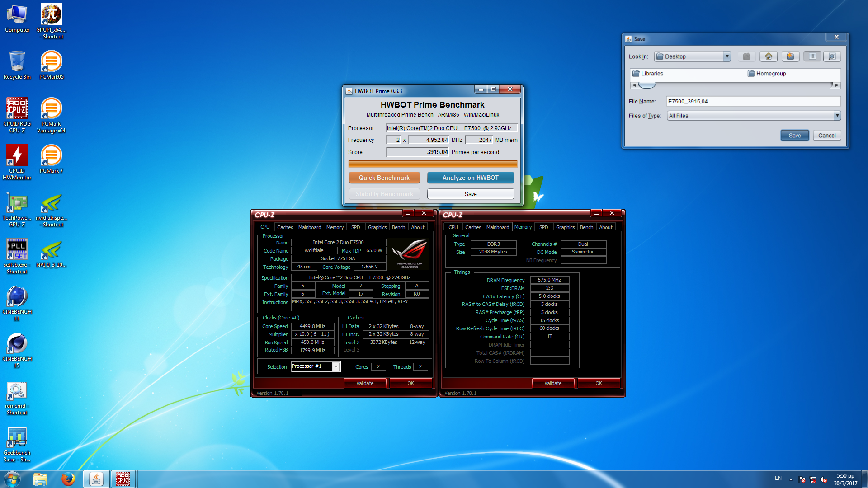Open Bench tab in left CPU-Z window
The width and height of the screenshot is (868, 488).
(398, 227)
